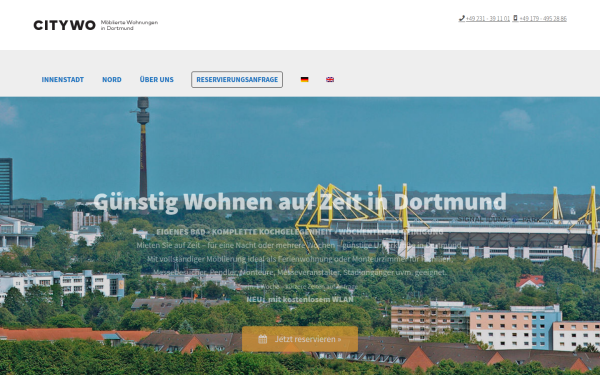Open the NORD menu item

112,80
